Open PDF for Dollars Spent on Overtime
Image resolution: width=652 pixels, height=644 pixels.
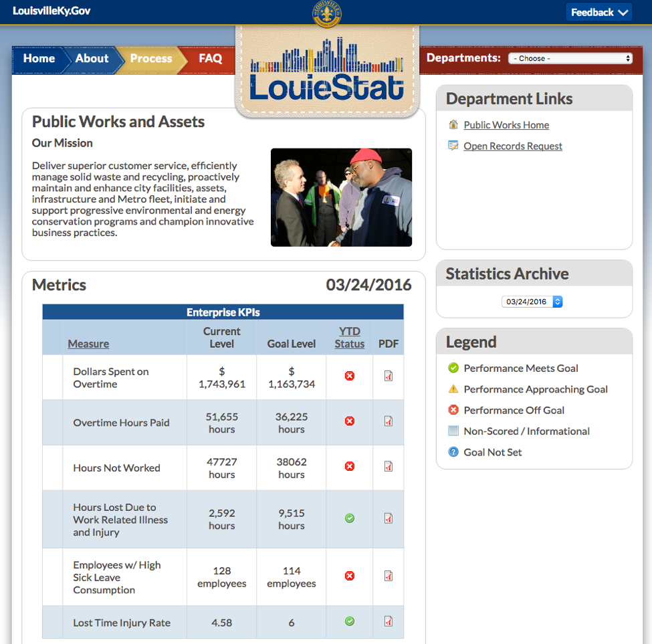pyautogui.click(x=389, y=376)
